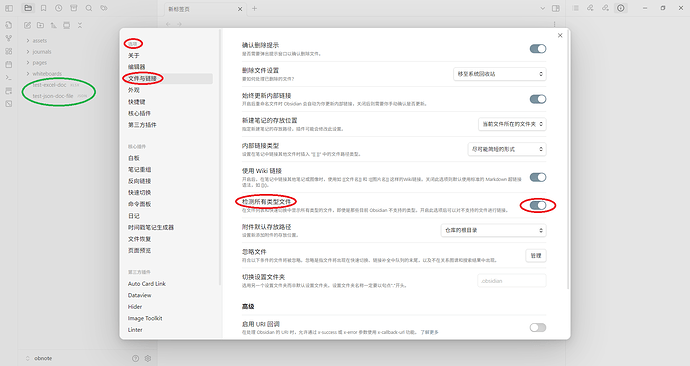Image resolution: width=690 pixels, height=366 pixels.
Task: Click the 管理 button for ignored files
Action: click(x=536, y=256)
